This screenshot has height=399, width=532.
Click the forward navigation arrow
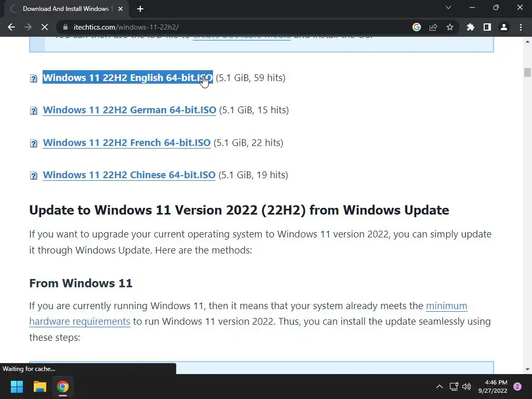(28, 27)
